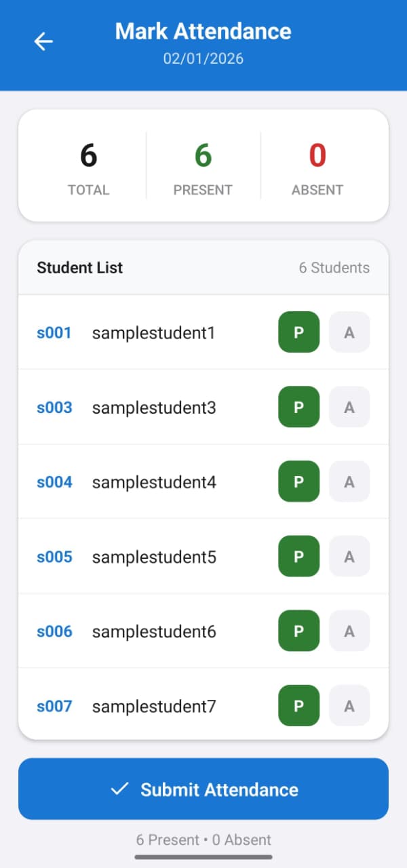Tap the Present count card
This screenshot has height=868, width=407.
[x=203, y=166]
